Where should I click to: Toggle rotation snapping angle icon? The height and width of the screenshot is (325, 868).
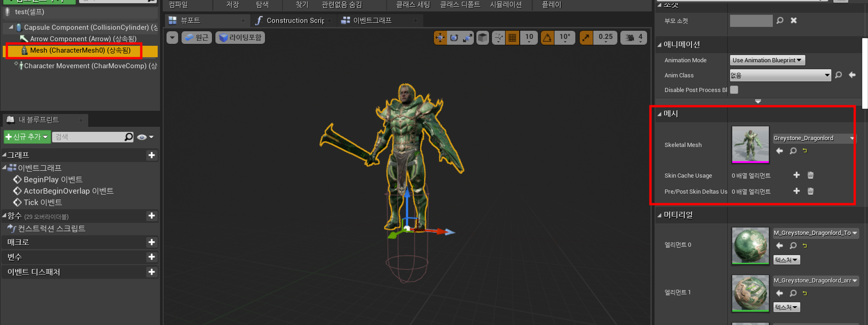[x=547, y=38]
